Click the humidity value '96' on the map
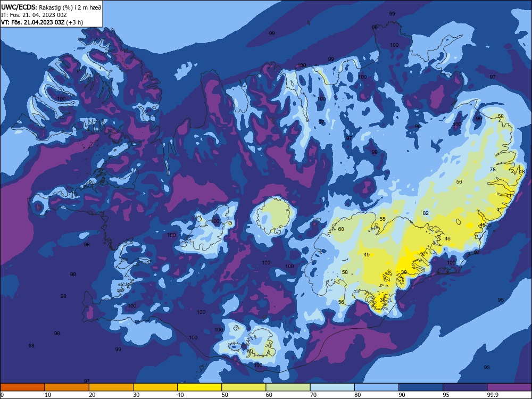Viewport: 532px width, 399px height. pos(418,126)
